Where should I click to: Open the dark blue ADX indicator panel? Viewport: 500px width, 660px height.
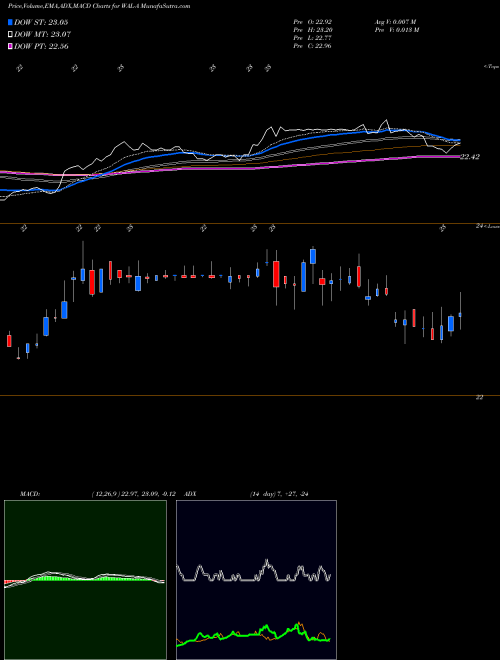256,580
